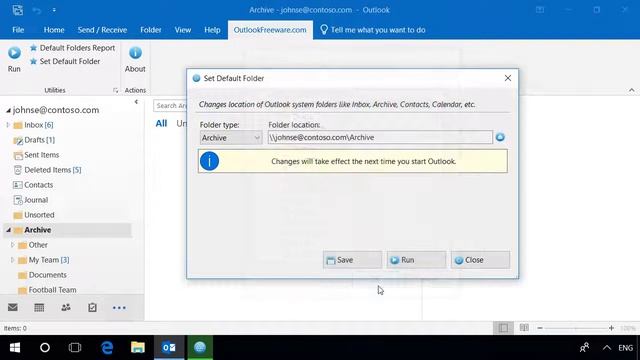
Task: Select the Unsorted folder
Action: 39,215
